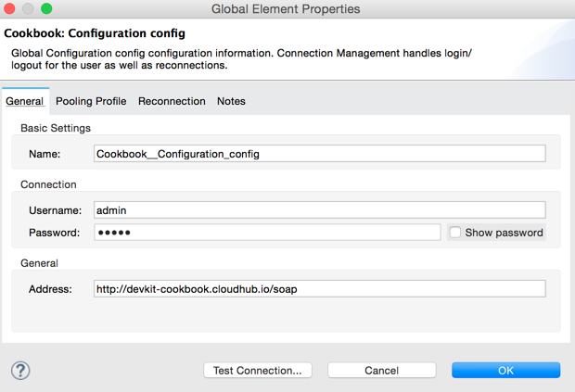Confirm with the OK button
The height and width of the screenshot is (392, 575).
pos(505,370)
